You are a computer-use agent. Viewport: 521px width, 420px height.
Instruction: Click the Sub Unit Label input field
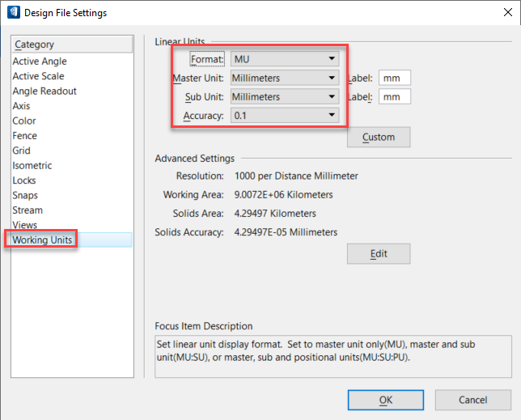pos(395,96)
